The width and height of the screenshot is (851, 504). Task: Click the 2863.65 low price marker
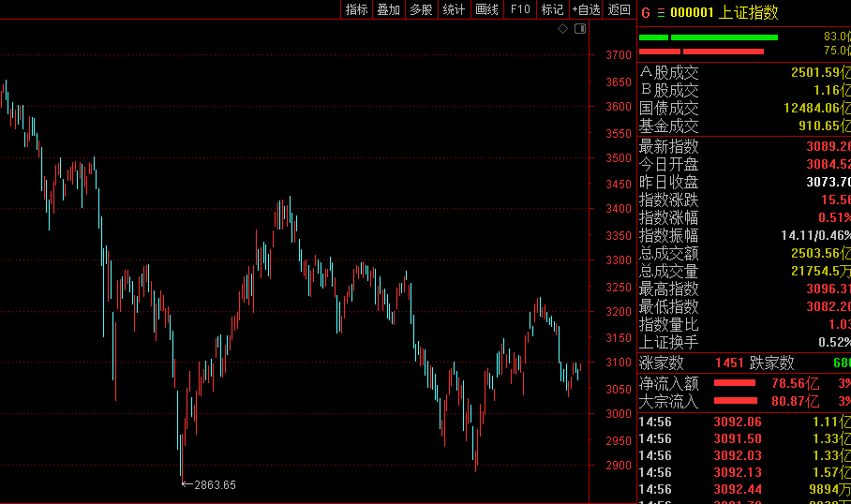click(x=215, y=484)
